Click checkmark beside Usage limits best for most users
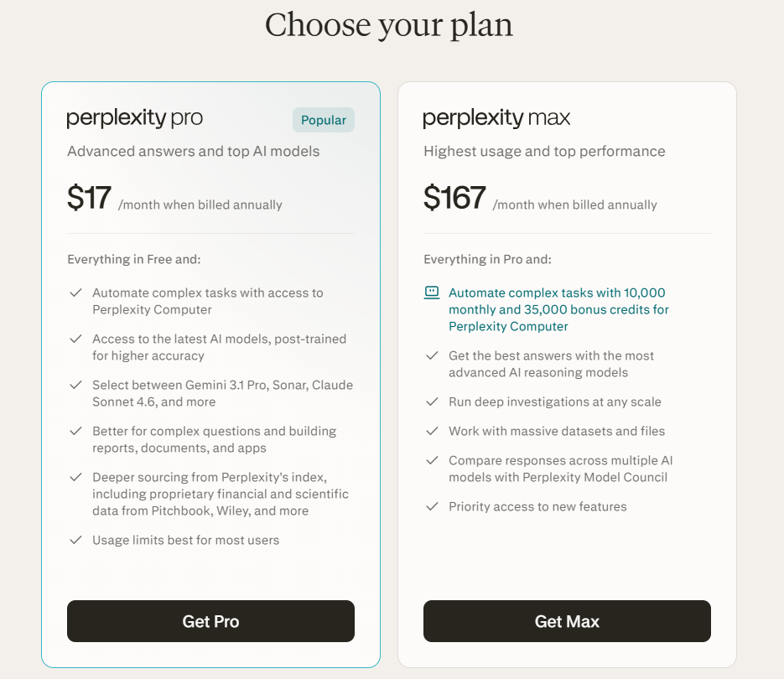784x679 pixels. 75,540
